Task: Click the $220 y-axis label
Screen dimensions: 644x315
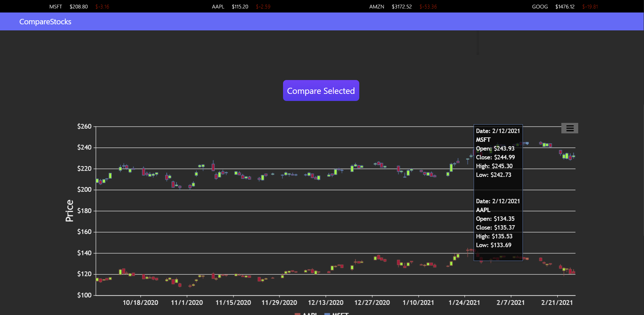Action: click(84, 168)
